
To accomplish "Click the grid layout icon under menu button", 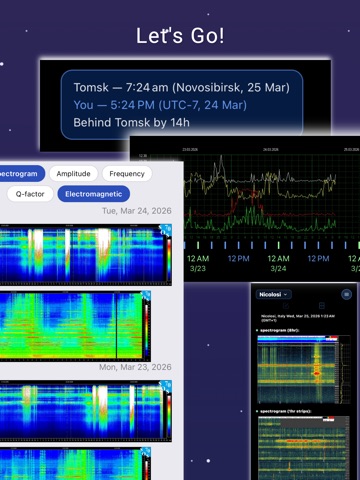I will tap(322, 305).
